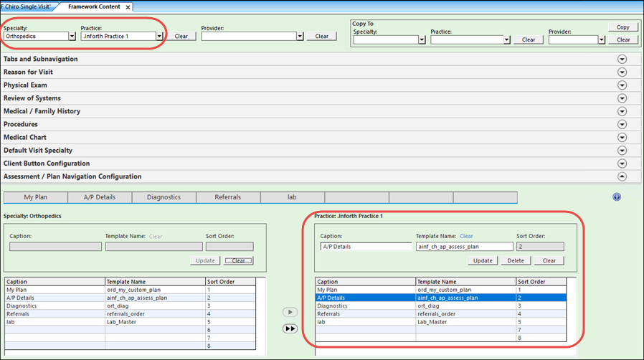Click Clear button in Specialty panel
Viewport: 644px width, 360px height.
[238, 260]
